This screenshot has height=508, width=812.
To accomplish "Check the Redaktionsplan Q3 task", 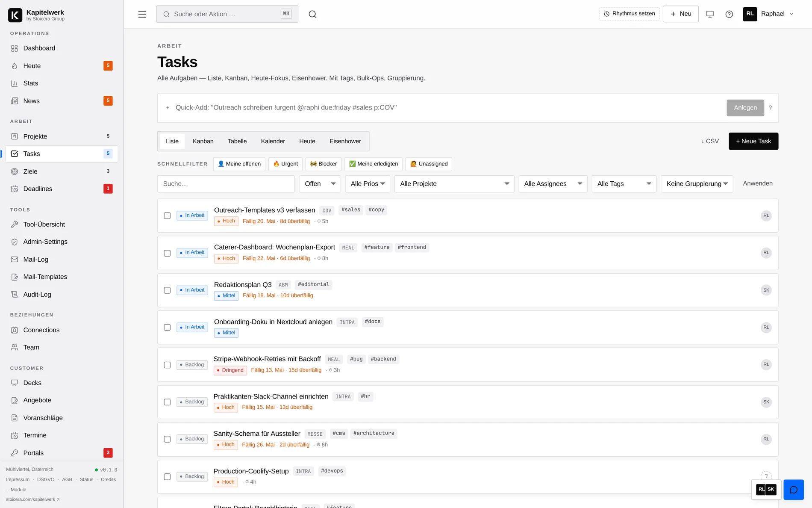I will [167, 290].
